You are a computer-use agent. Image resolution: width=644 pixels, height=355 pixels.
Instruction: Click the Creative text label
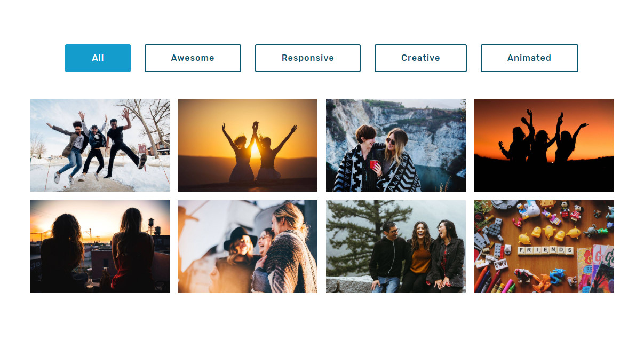coord(420,58)
